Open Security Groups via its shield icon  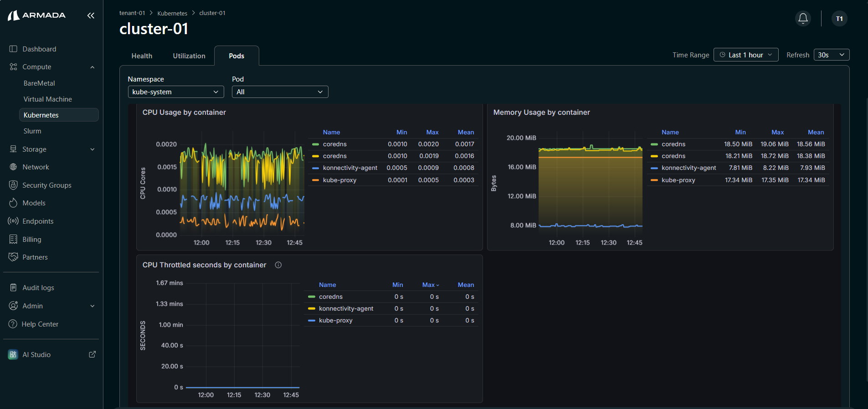(13, 185)
